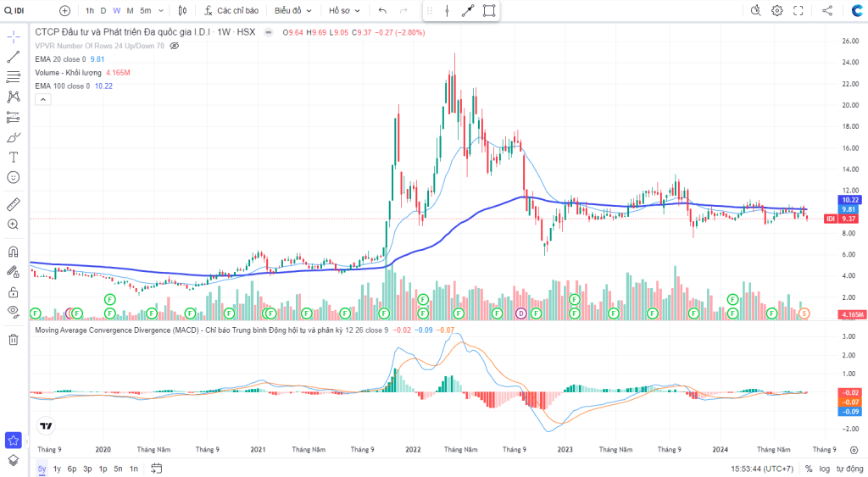Select the 1y date range
Image resolution: width=868 pixels, height=477 pixels.
pyautogui.click(x=57, y=469)
